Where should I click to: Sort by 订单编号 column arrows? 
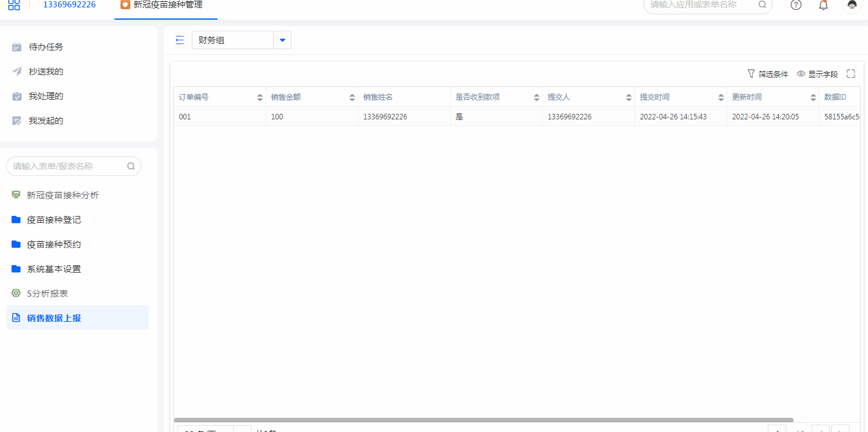[260, 97]
